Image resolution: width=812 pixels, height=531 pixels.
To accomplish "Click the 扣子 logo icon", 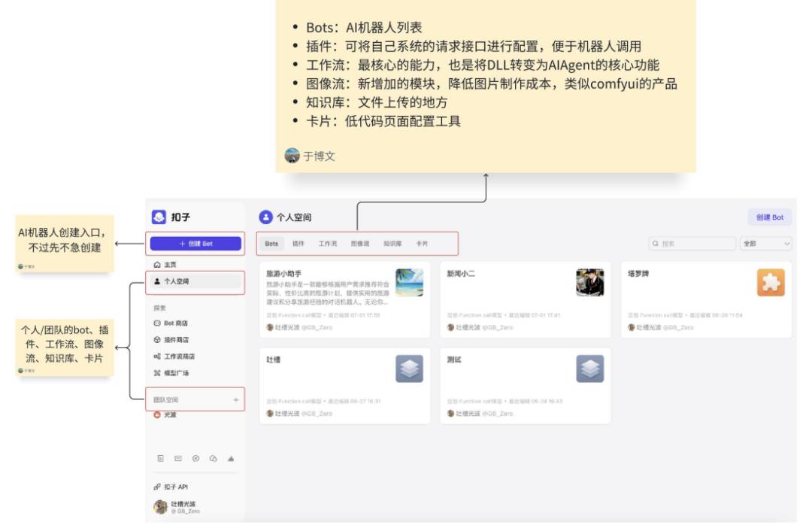I will click(x=159, y=217).
